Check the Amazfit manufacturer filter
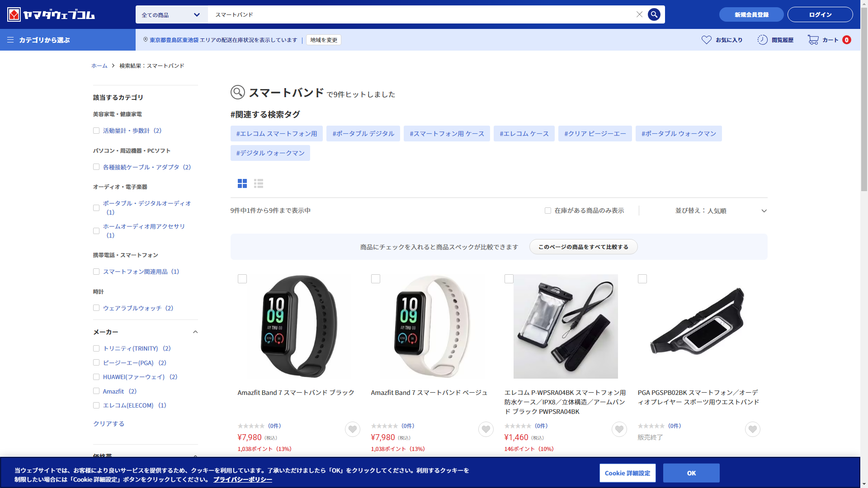This screenshot has width=868, height=488. [96, 391]
